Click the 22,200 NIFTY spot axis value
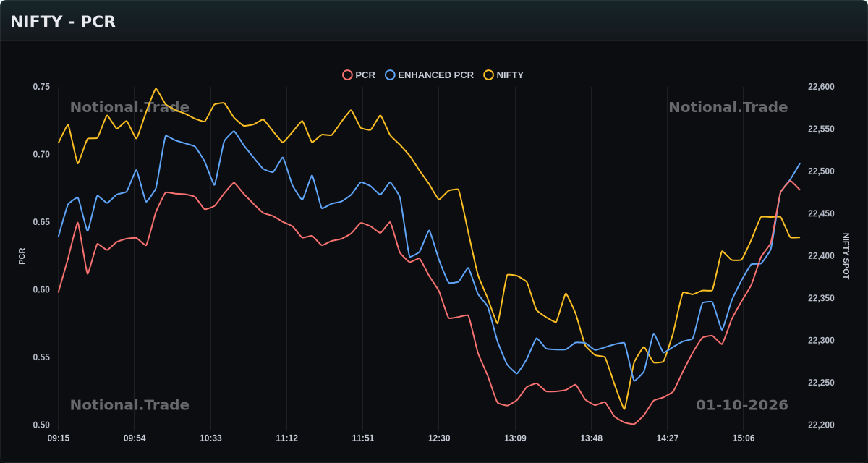The width and height of the screenshot is (868, 463). tap(821, 425)
